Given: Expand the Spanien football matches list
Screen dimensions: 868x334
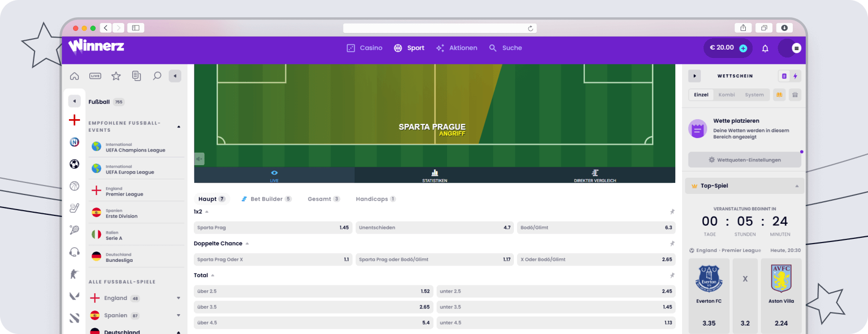Looking at the screenshot, I should click(x=178, y=316).
